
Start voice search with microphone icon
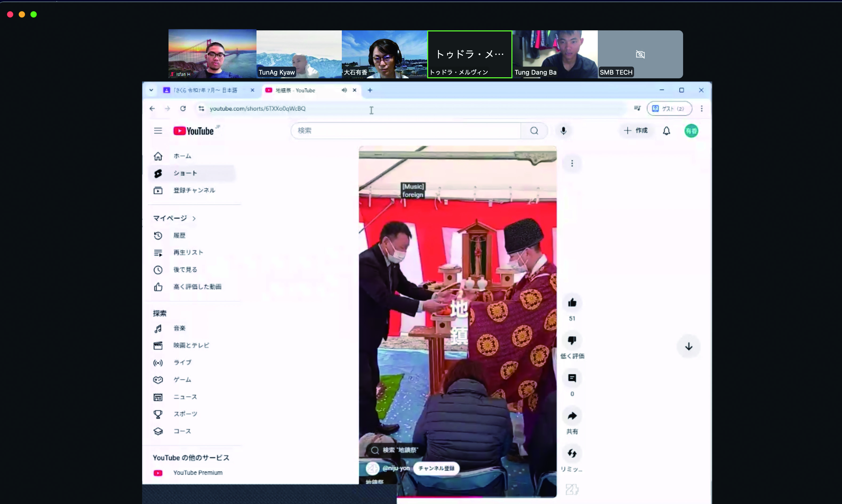(x=563, y=131)
